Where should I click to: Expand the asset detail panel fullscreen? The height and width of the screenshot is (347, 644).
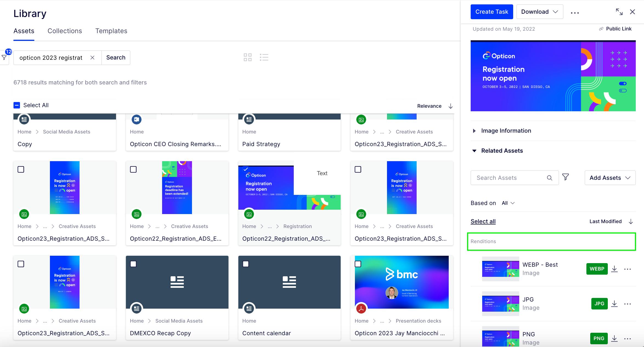click(x=619, y=12)
